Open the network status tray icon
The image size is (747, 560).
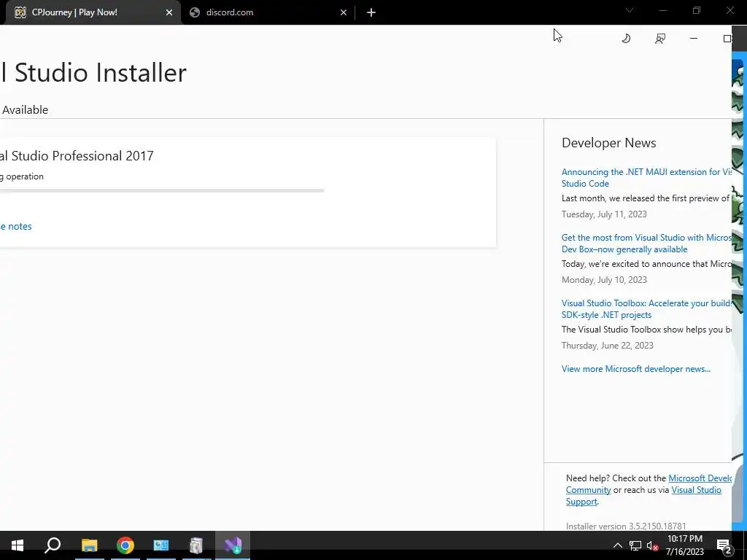click(635, 545)
